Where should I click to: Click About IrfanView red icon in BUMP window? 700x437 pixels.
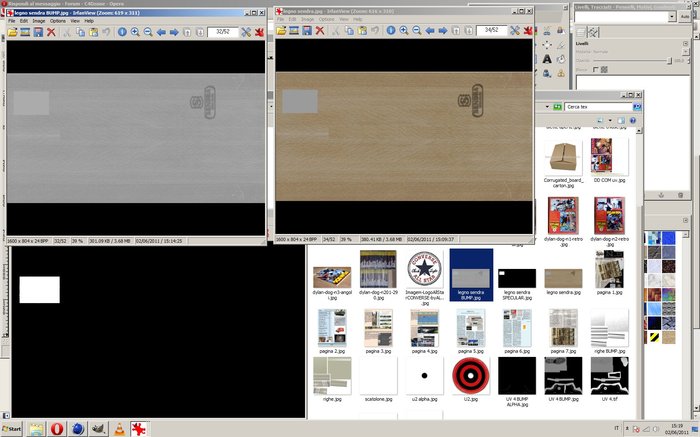(x=259, y=32)
